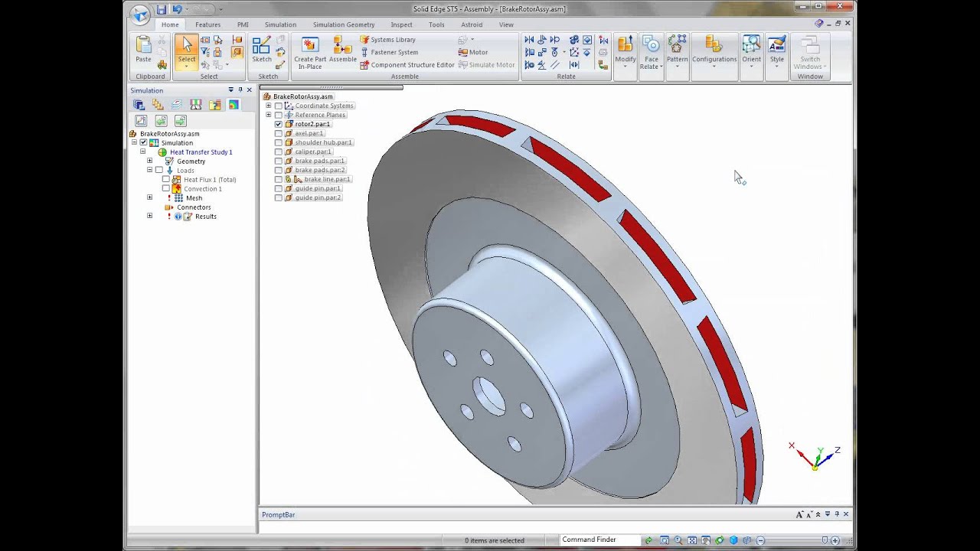
Task: Open the Orient button menu
Action: (751, 52)
